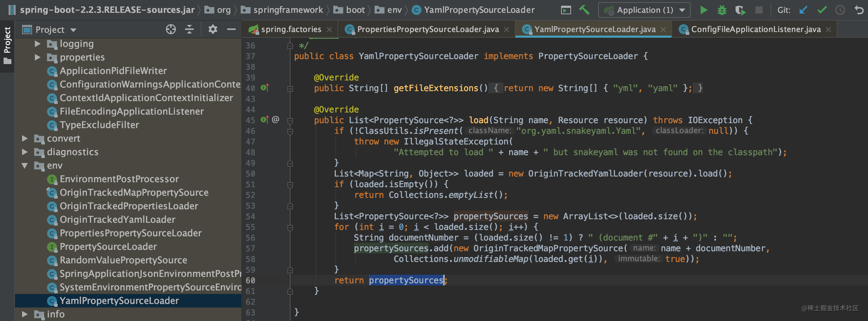Screen dimensions: 868x321
Task: Select the YamlPropertySourceLoader.java tab
Action: [594, 29]
